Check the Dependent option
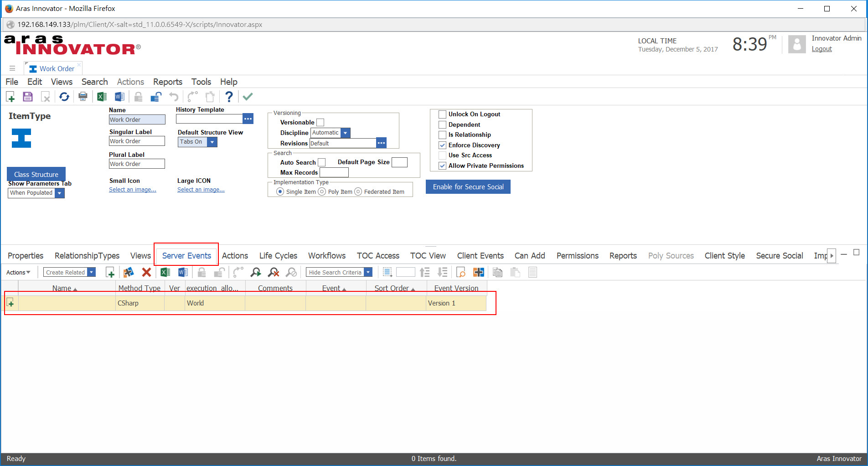This screenshot has width=868, height=466. [x=442, y=125]
